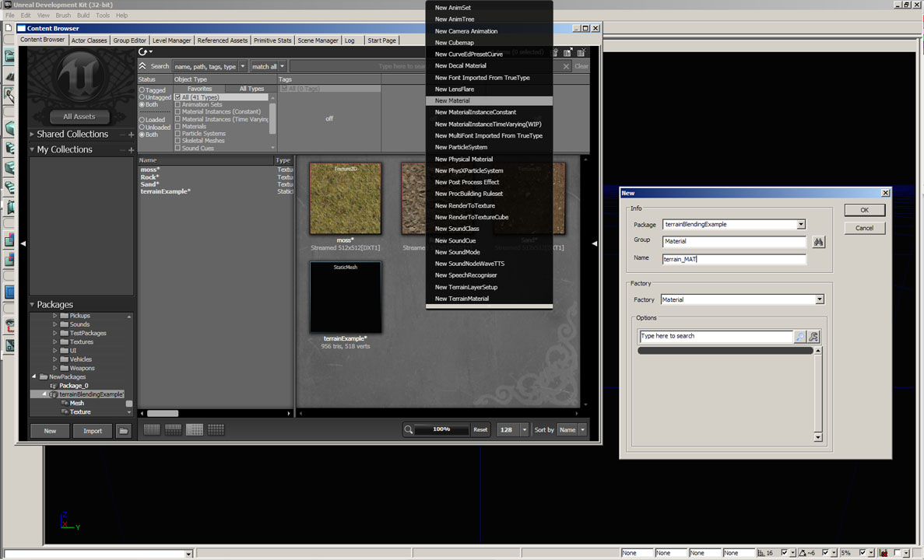Choose New Material from the context menu
Screen dimensions: 924x560
(452, 101)
